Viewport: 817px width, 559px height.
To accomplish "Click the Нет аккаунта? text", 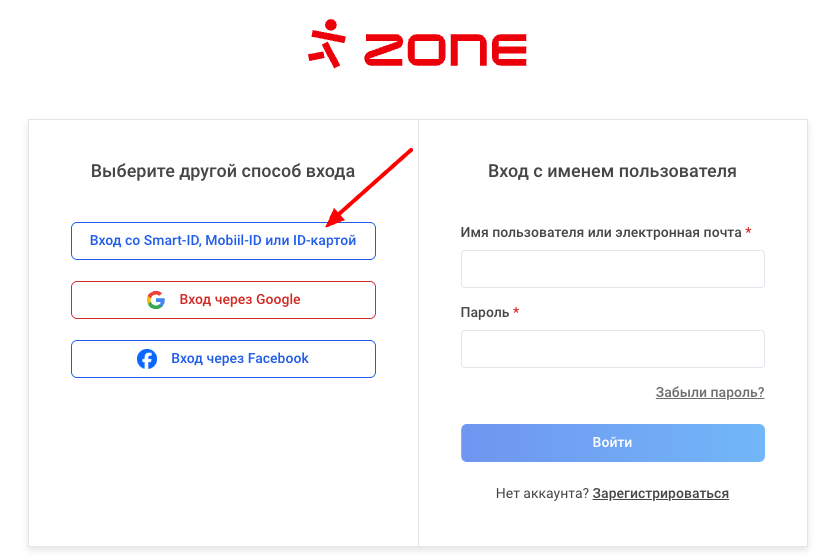I will (x=542, y=493).
